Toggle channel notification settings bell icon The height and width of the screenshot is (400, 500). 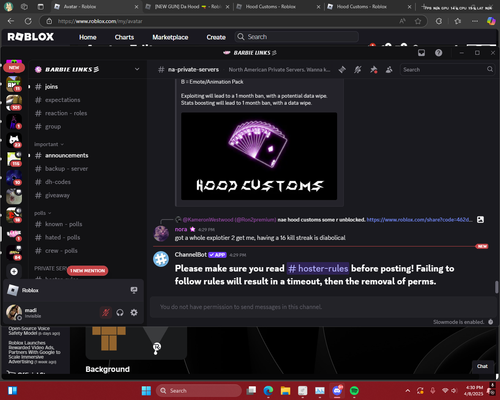[358, 70]
